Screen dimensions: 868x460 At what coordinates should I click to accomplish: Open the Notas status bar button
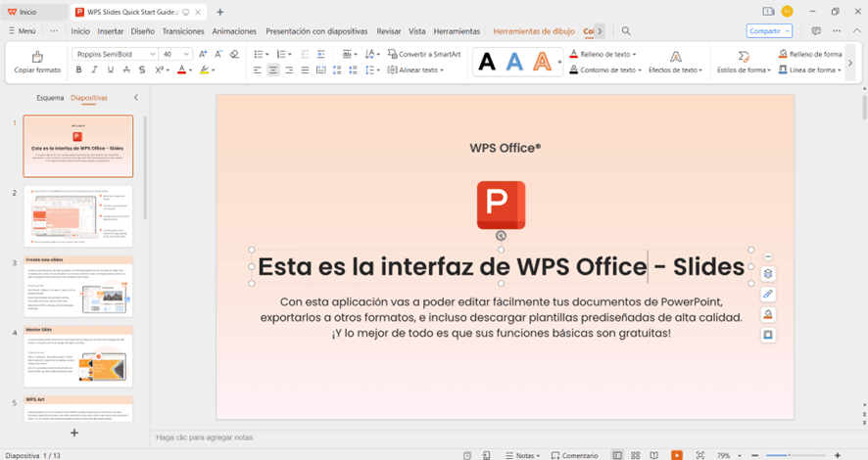click(522, 455)
